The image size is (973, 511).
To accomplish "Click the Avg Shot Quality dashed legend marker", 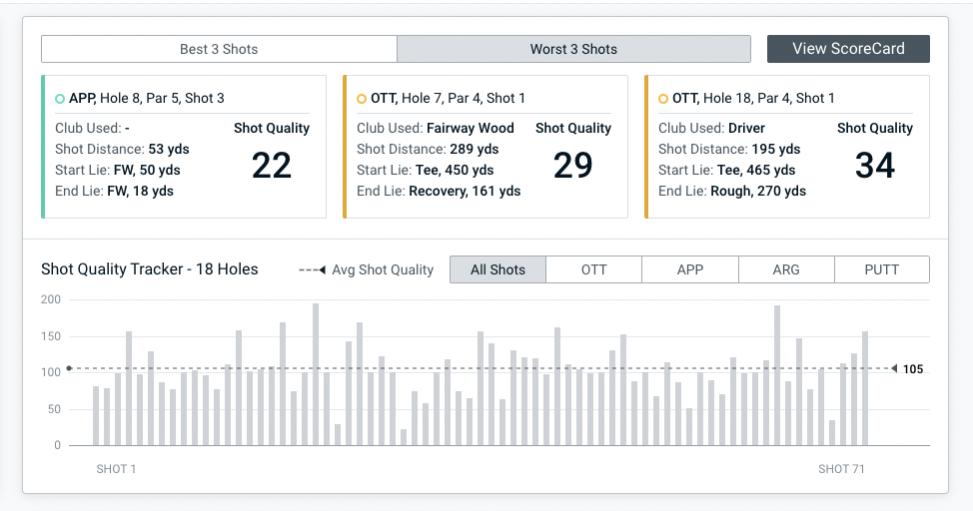I will [312, 270].
